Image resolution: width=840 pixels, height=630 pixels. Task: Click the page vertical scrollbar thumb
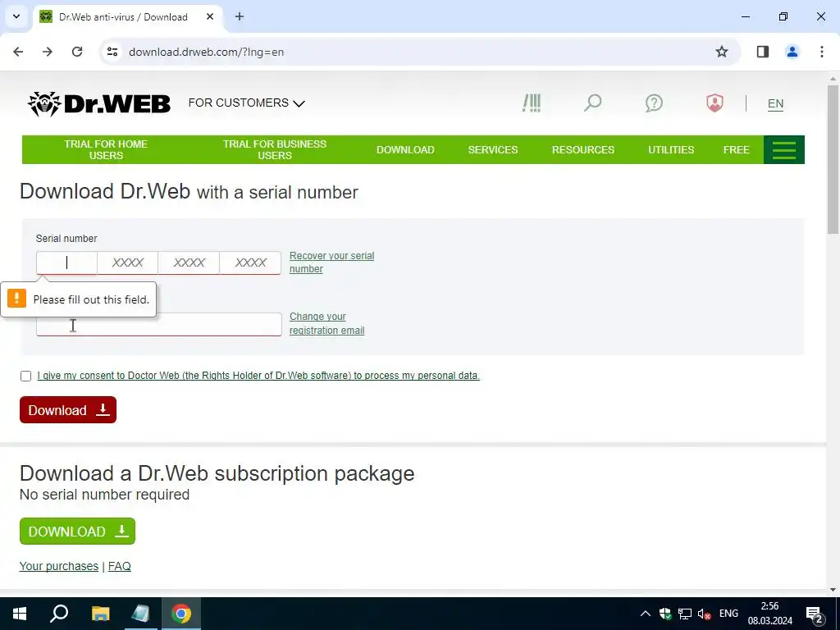point(833,158)
